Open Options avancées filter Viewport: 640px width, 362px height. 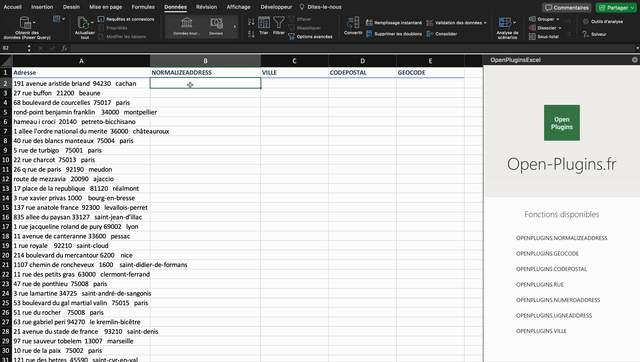310,37
